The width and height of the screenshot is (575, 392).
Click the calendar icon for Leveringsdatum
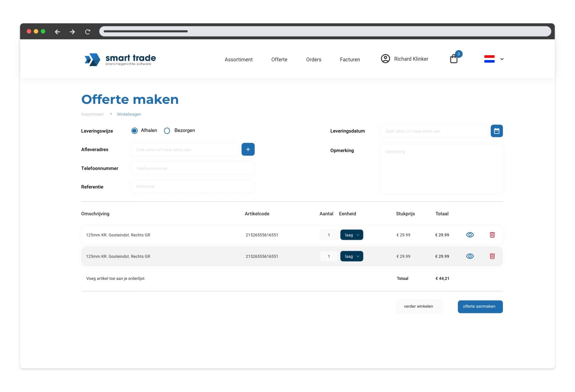click(x=496, y=131)
